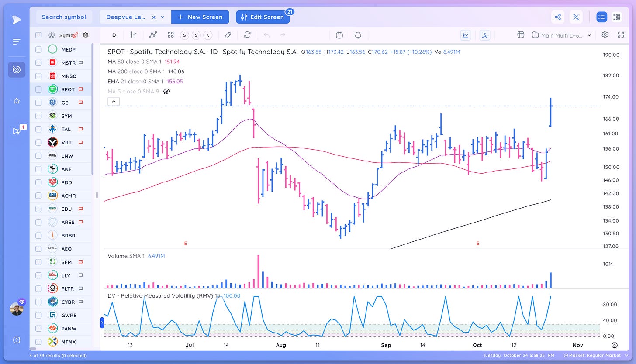Click the second S circle button
Screen dimensions: 636x364
pos(196,35)
